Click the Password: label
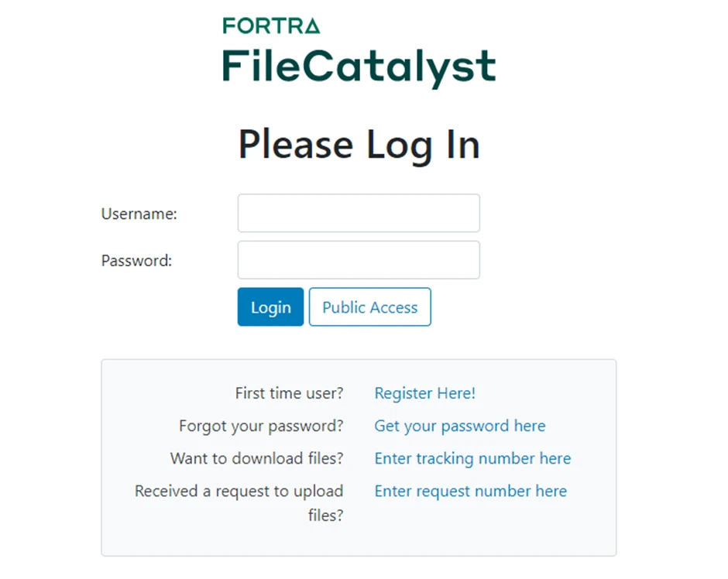Screen dimensions: 728x579 (136, 261)
